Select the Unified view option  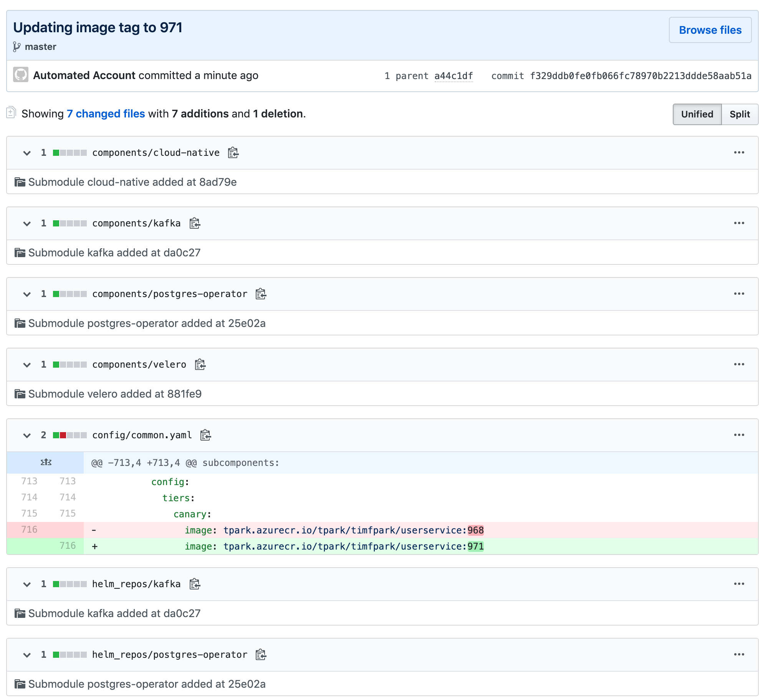(x=697, y=114)
